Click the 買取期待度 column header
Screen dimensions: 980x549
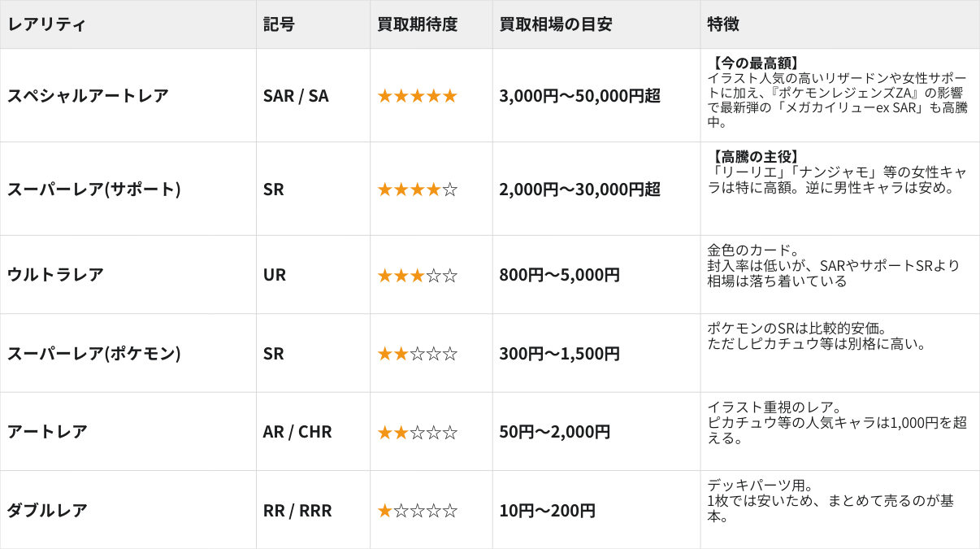click(x=417, y=24)
